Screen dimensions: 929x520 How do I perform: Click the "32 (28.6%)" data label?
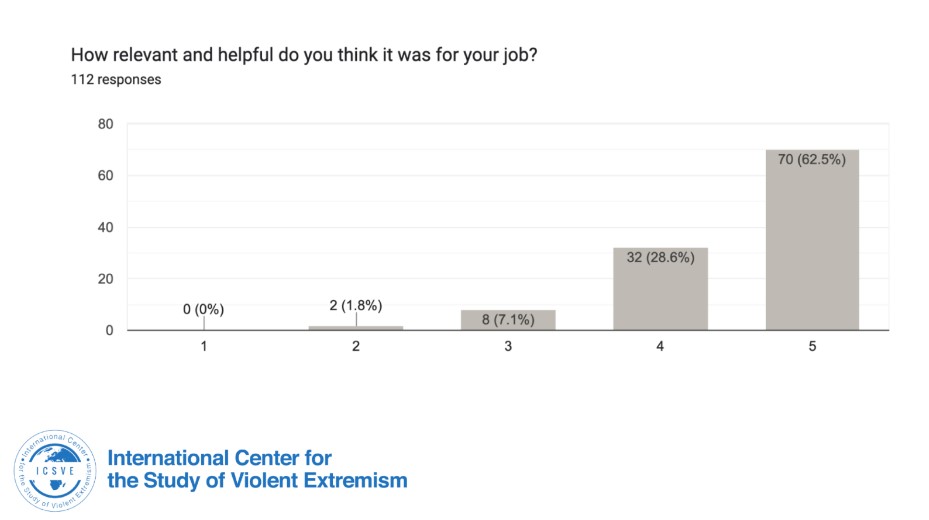pos(660,256)
